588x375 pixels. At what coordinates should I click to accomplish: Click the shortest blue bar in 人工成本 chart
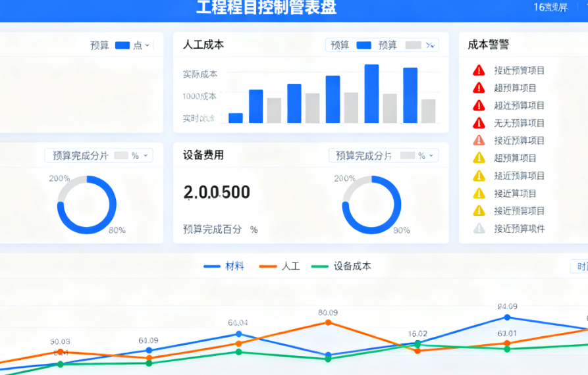click(236, 118)
